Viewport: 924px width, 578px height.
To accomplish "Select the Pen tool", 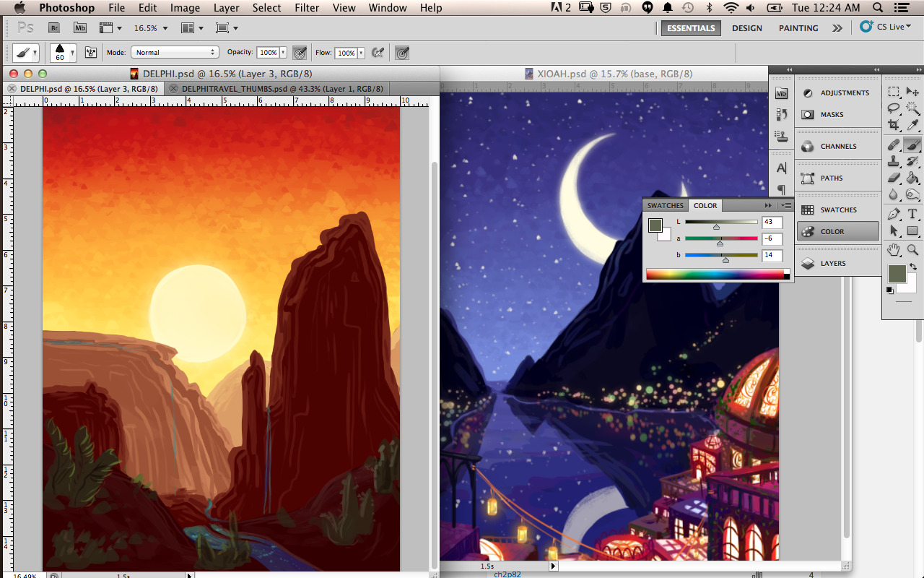I will (x=894, y=214).
